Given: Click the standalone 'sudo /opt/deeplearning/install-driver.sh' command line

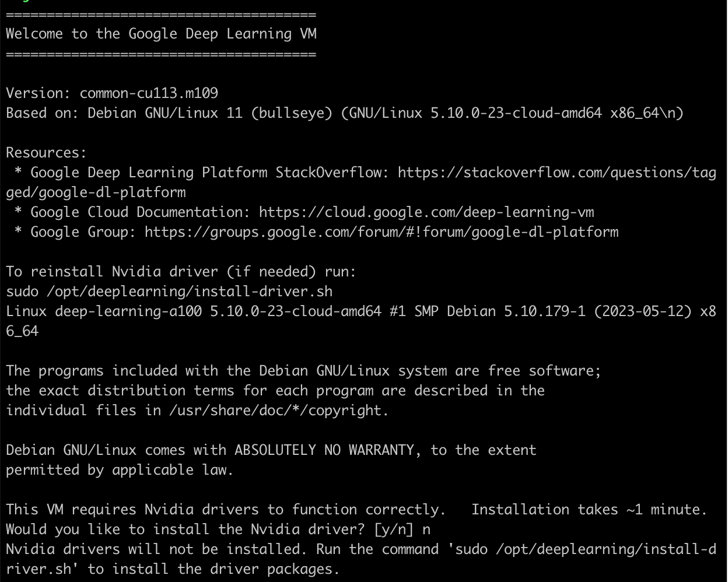Looking at the screenshot, I should pos(169,292).
